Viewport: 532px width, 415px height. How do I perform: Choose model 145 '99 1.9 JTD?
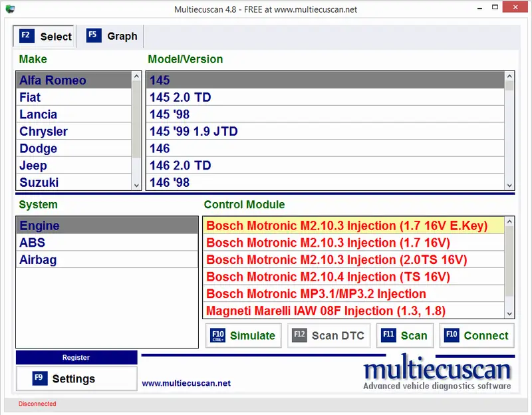point(325,131)
